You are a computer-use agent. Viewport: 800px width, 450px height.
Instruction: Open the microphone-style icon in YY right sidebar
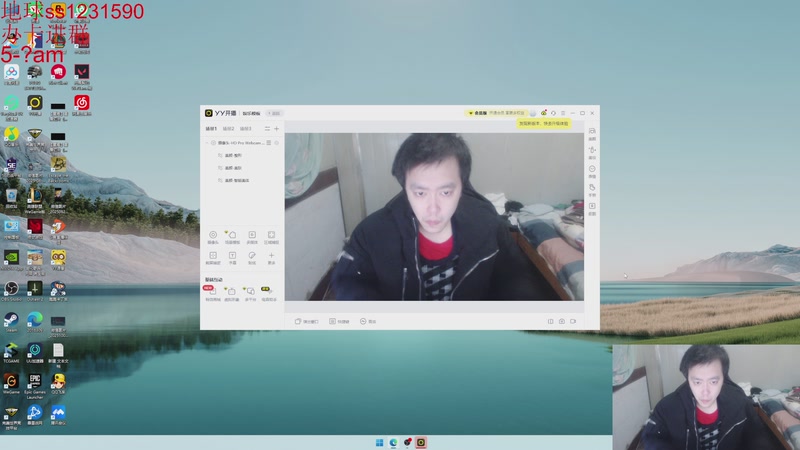point(592,153)
